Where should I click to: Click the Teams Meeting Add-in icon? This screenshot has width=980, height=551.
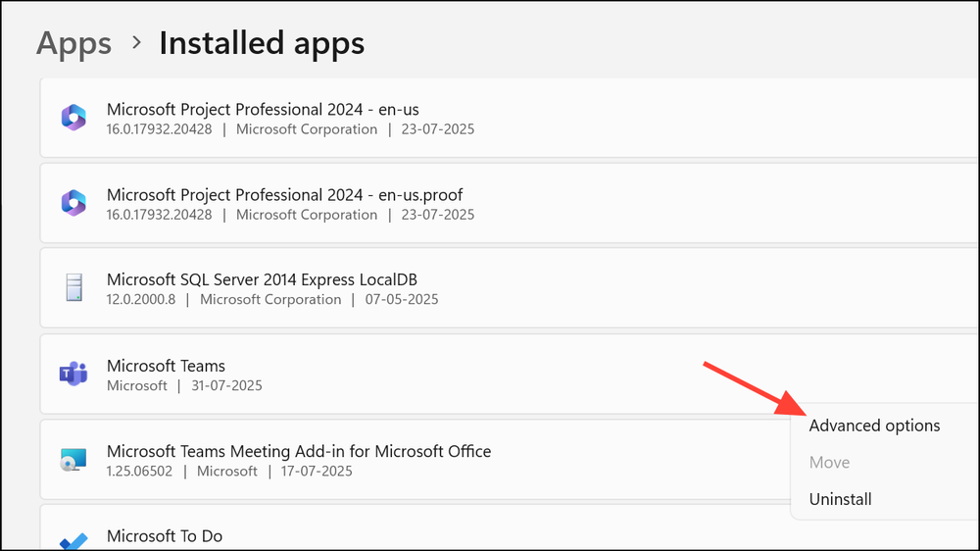(x=73, y=460)
